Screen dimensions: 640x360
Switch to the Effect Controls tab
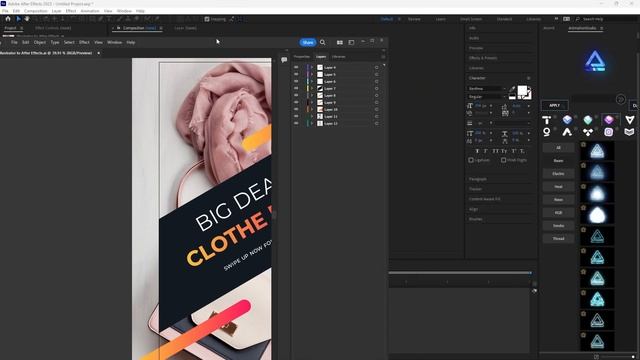point(53,28)
